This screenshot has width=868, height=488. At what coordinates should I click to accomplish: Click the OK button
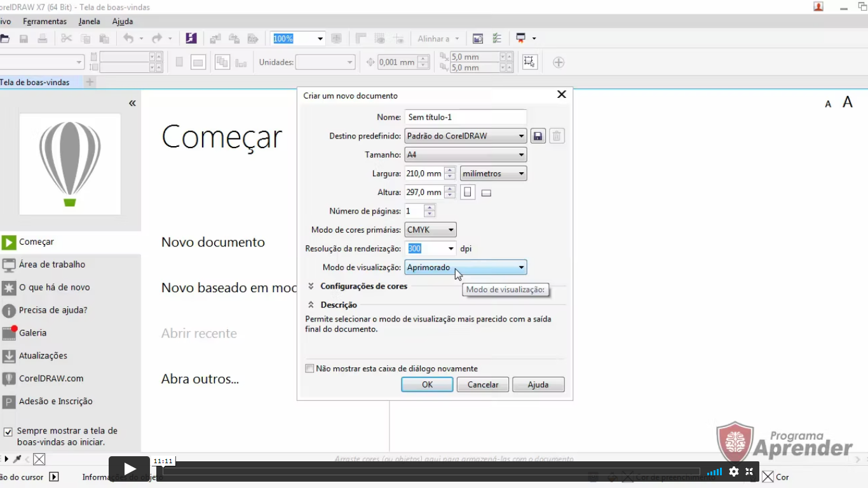coord(427,384)
